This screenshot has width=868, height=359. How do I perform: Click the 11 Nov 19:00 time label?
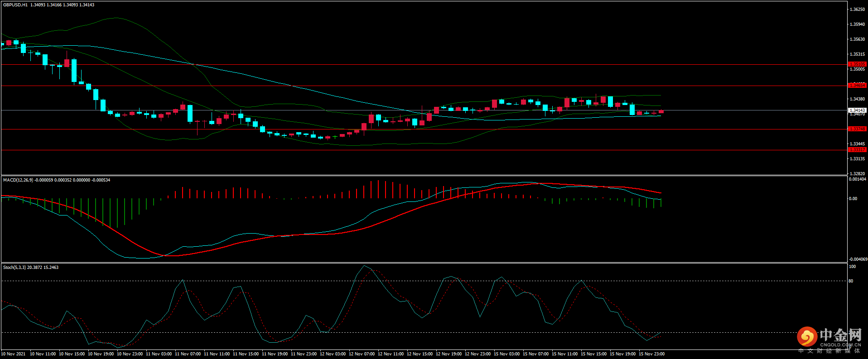pos(275,354)
